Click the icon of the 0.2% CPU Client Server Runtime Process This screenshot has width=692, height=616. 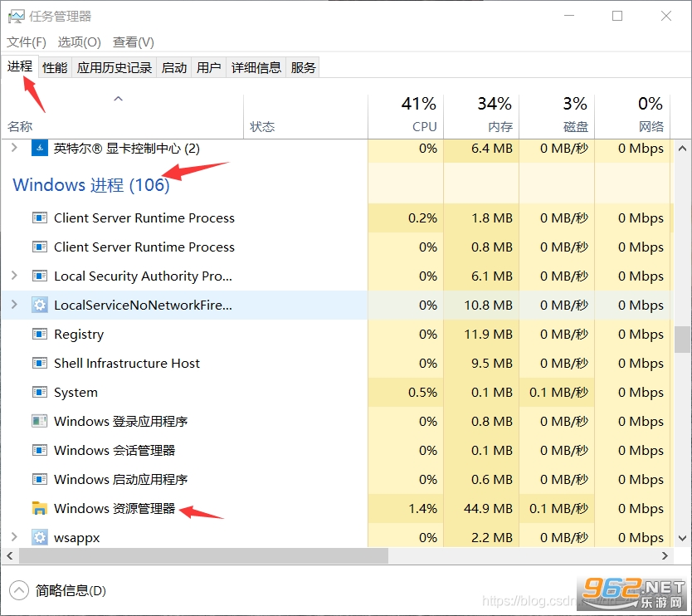40,218
